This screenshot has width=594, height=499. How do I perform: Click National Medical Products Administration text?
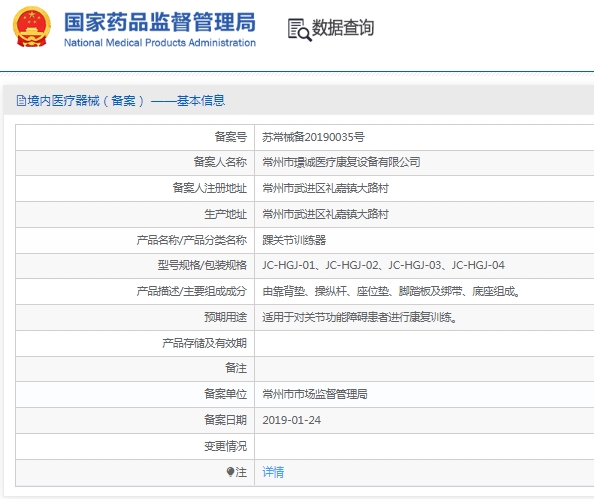tap(160, 43)
